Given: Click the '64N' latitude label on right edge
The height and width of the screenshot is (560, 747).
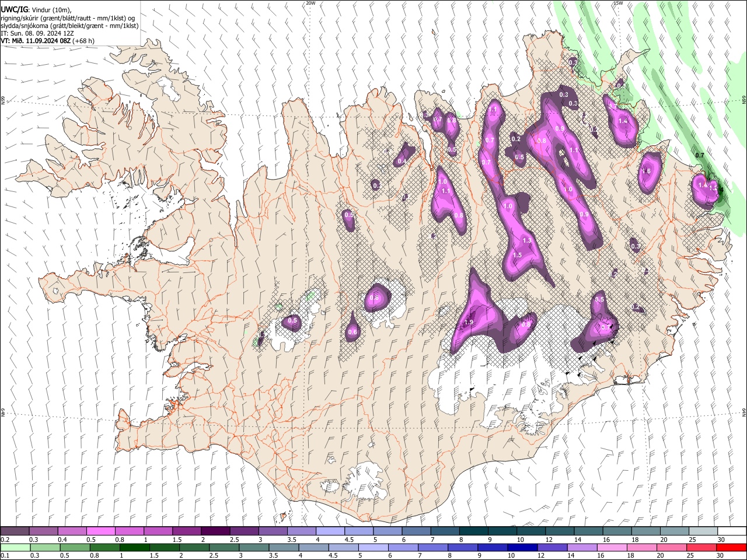Looking at the screenshot, I should [x=744, y=412].
